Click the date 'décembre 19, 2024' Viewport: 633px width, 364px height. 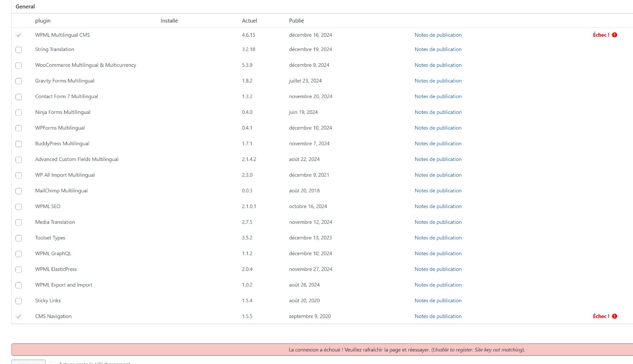click(x=311, y=49)
